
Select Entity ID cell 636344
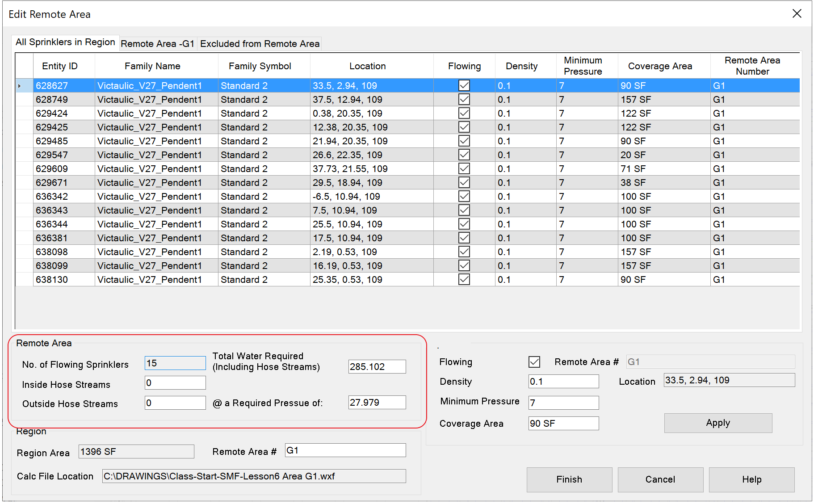(x=64, y=224)
